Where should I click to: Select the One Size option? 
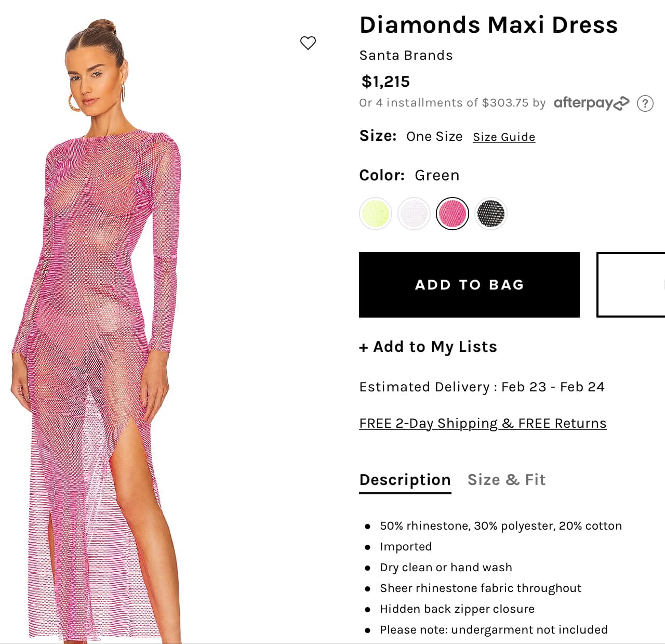pos(434,136)
